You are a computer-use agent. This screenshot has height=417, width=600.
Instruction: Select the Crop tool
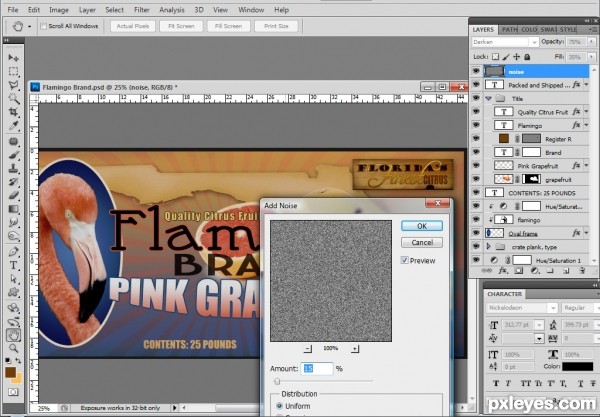point(13,112)
